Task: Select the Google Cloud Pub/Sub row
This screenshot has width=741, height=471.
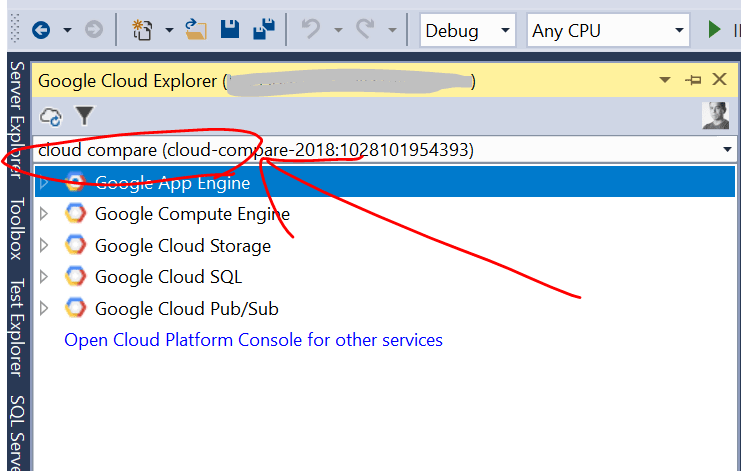Action: click(385, 308)
